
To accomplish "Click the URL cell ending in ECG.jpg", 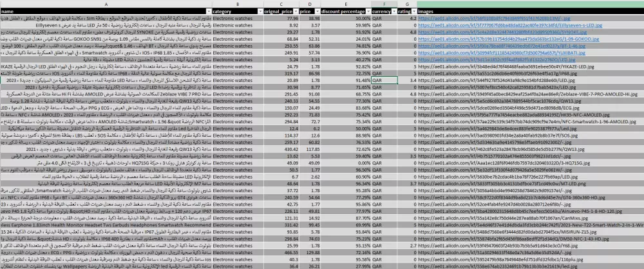I will pos(530,107).
